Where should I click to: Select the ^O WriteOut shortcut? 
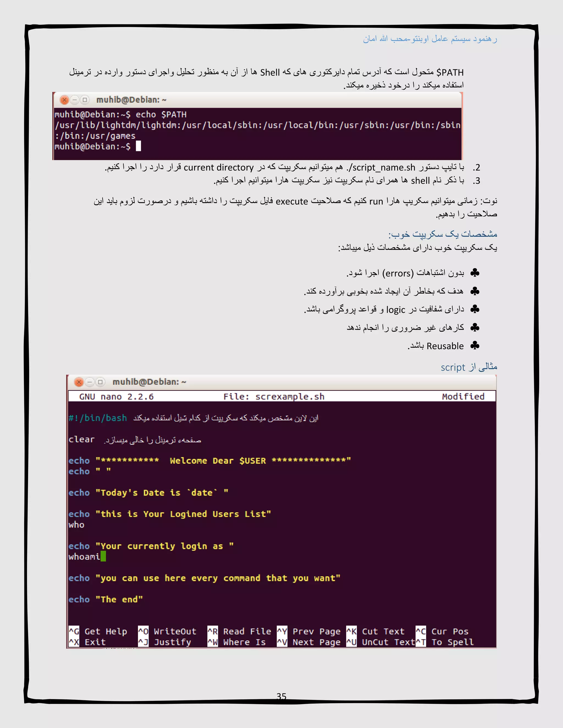167,631
